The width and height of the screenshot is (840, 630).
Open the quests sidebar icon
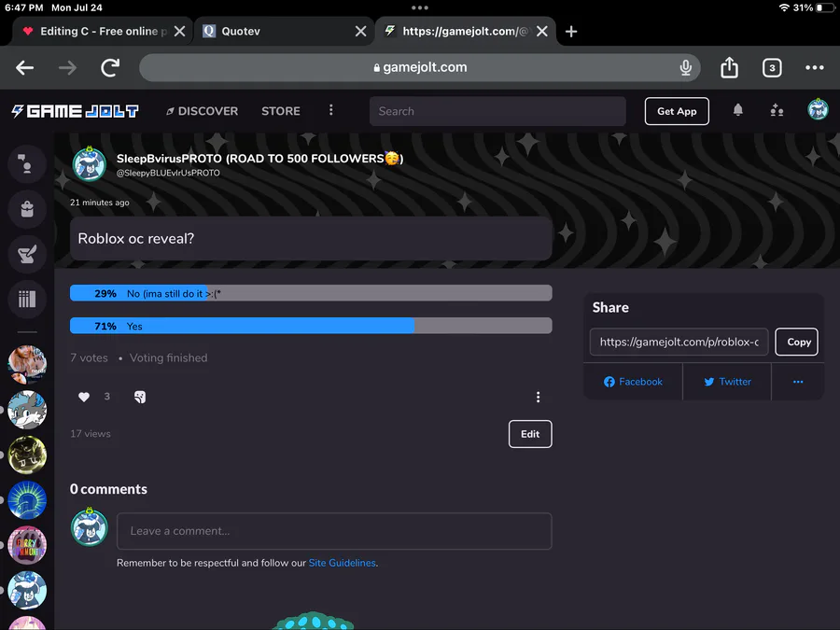27,254
